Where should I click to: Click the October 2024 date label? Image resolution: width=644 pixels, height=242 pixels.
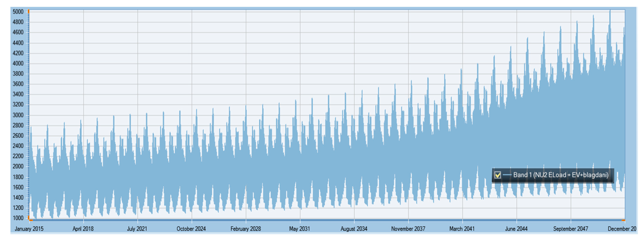coord(191,229)
